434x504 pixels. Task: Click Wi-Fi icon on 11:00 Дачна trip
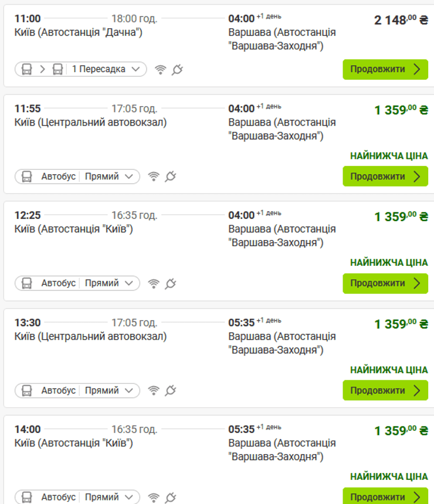click(x=160, y=70)
